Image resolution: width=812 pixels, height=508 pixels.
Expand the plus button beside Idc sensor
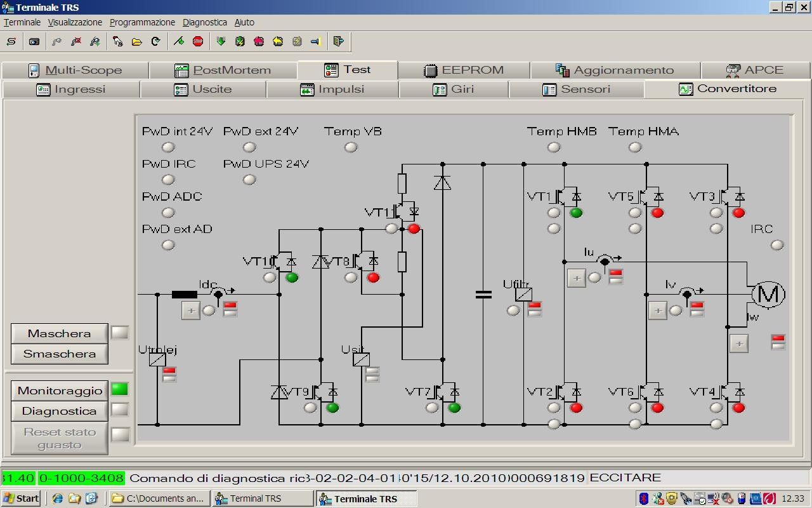[190, 311]
